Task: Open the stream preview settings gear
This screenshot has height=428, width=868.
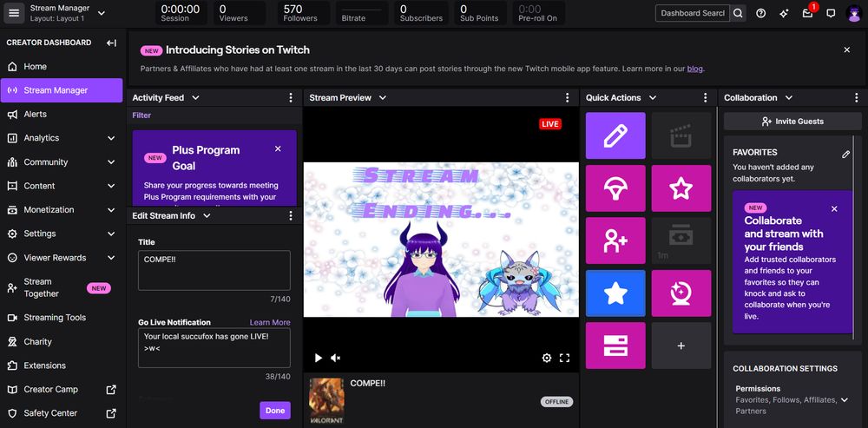Action: pos(546,359)
